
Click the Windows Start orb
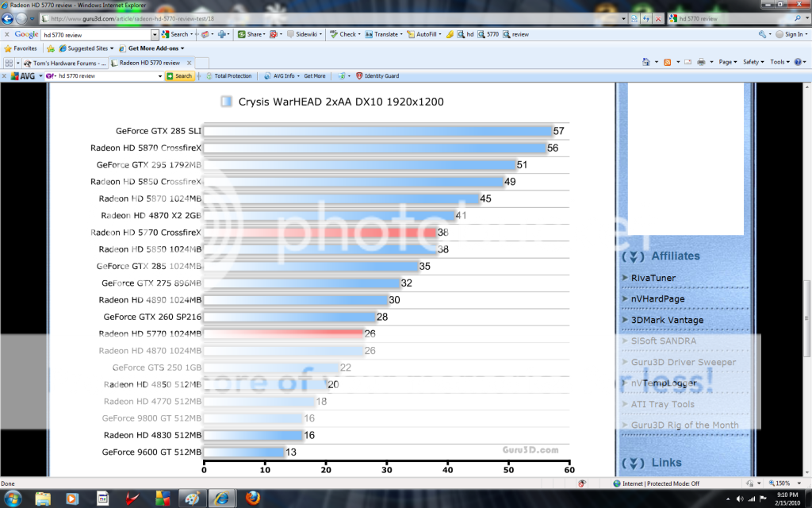(13, 498)
